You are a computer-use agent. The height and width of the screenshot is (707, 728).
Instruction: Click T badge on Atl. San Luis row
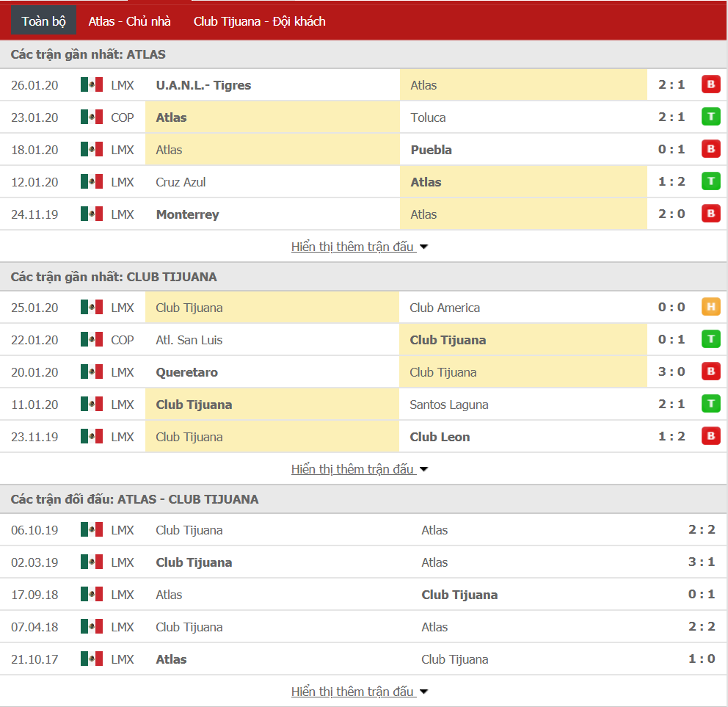711,339
